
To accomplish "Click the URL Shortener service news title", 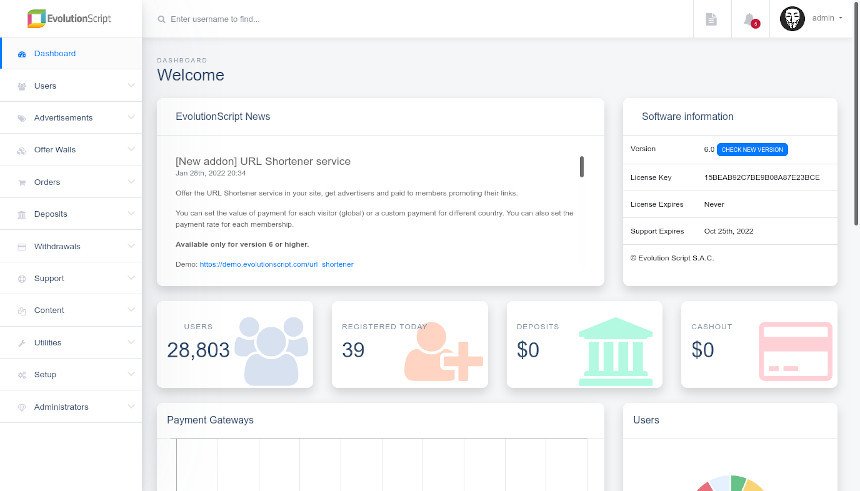I will 263,161.
